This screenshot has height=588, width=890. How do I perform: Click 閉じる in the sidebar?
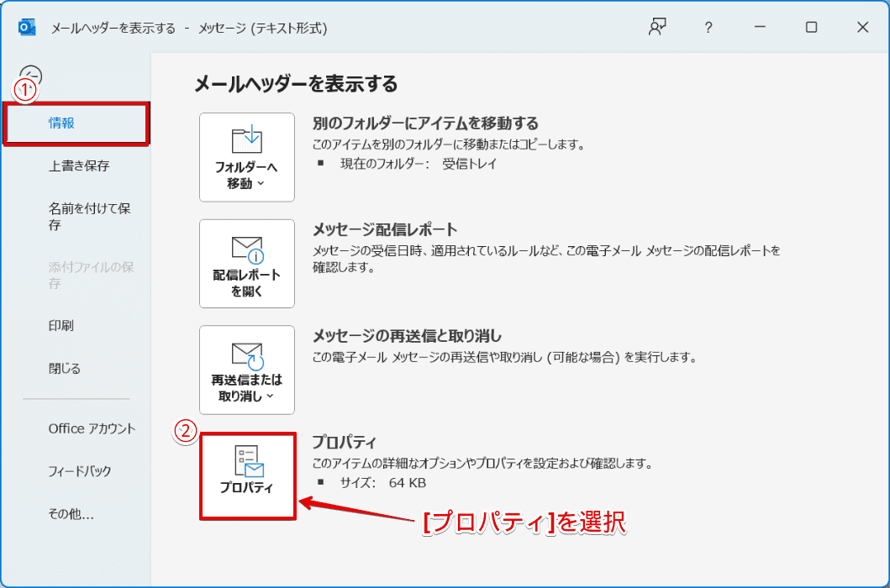point(65,368)
